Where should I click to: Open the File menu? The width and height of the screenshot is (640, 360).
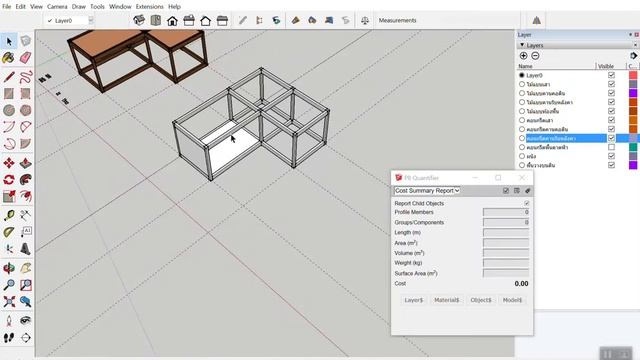pos(7,7)
